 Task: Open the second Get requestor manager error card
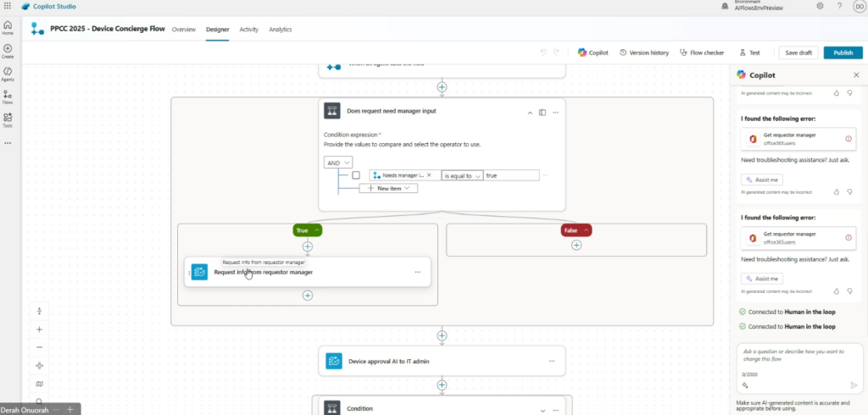point(798,237)
